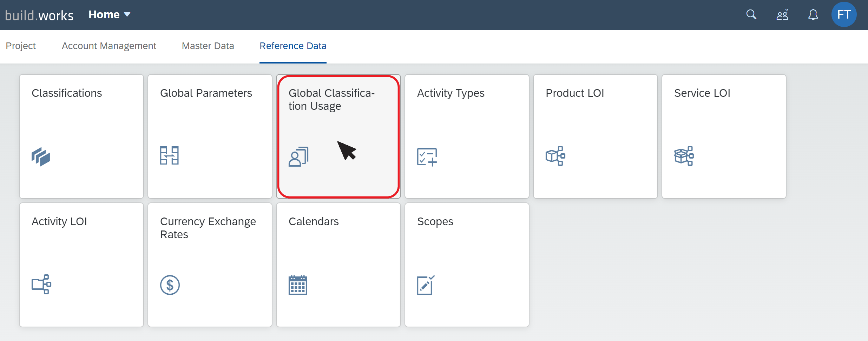This screenshot has height=341, width=868.
Task: Click the build.works logo
Action: pos(39,15)
